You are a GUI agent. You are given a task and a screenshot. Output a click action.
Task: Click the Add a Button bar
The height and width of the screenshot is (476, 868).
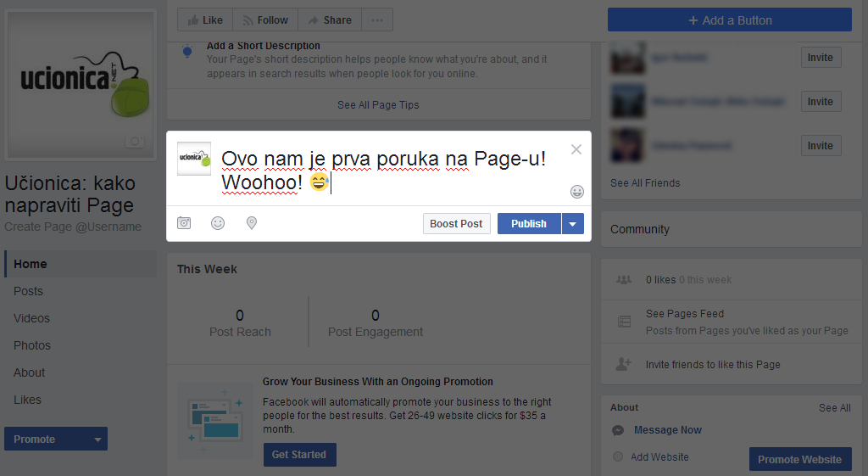pos(729,20)
